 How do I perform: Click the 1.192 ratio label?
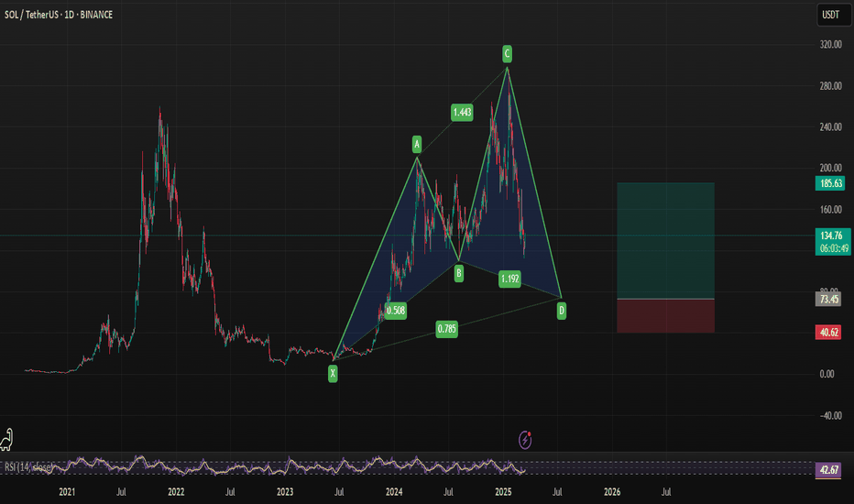(509, 279)
